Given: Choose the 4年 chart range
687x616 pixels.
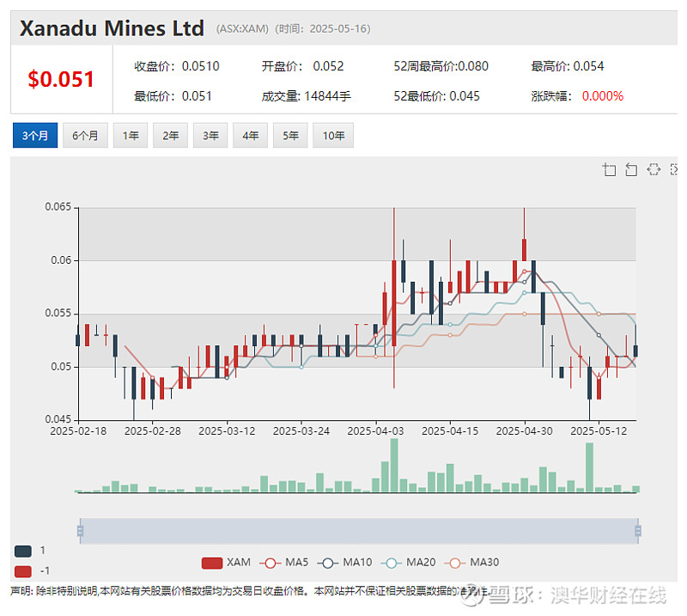Looking at the screenshot, I should [250, 136].
